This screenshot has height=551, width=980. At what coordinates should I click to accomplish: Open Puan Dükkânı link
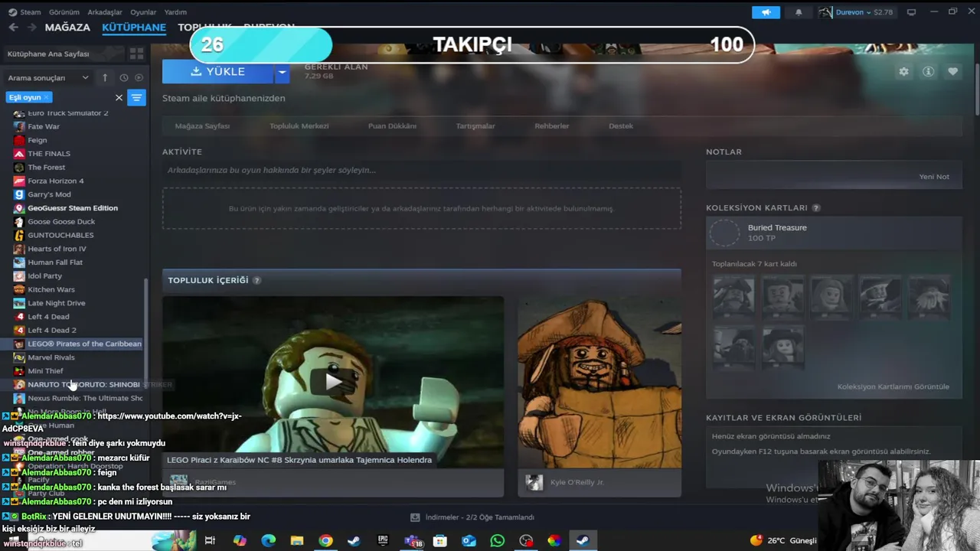tap(392, 126)
